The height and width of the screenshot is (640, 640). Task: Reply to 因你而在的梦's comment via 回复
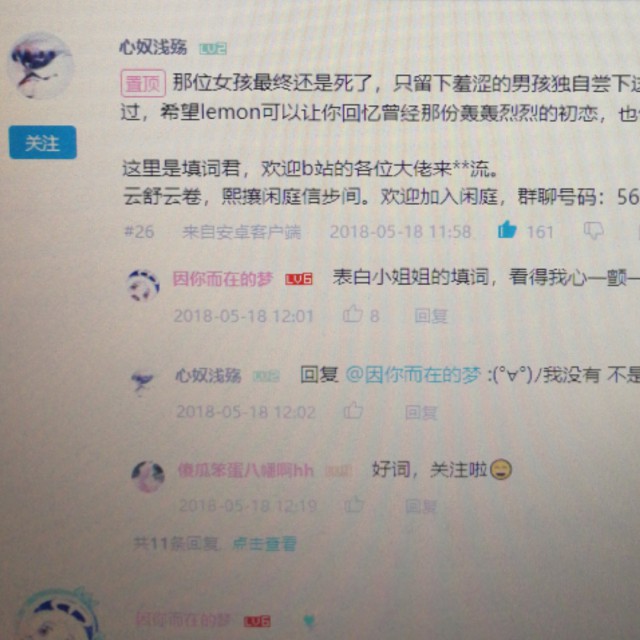[x=431, y=316]
